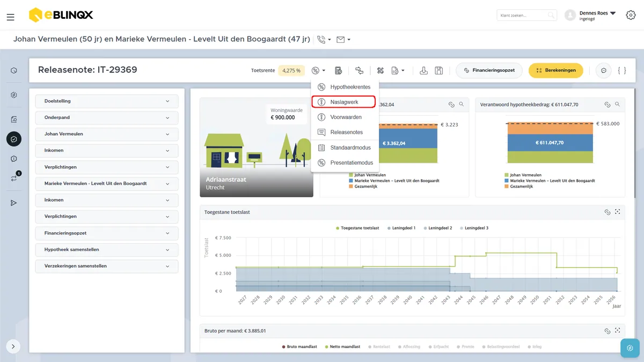Image resolution: width=644 pixels, height=362 pixels.
Task: Expand the Onderpand section
Action: pyautogui.click(x=107, y=117)
